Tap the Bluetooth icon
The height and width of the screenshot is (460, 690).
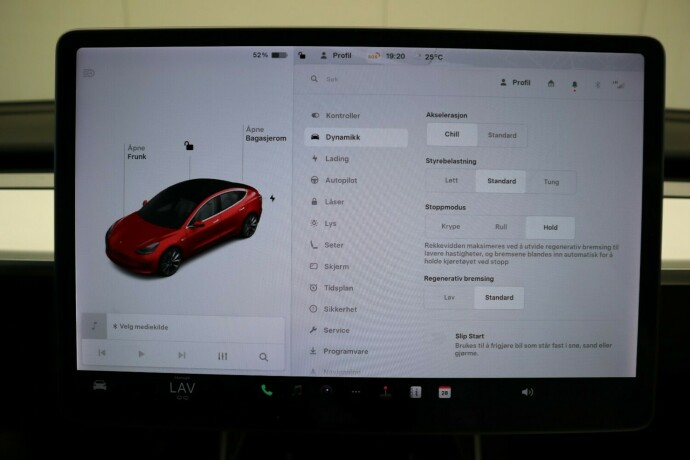tap(597, 85)
